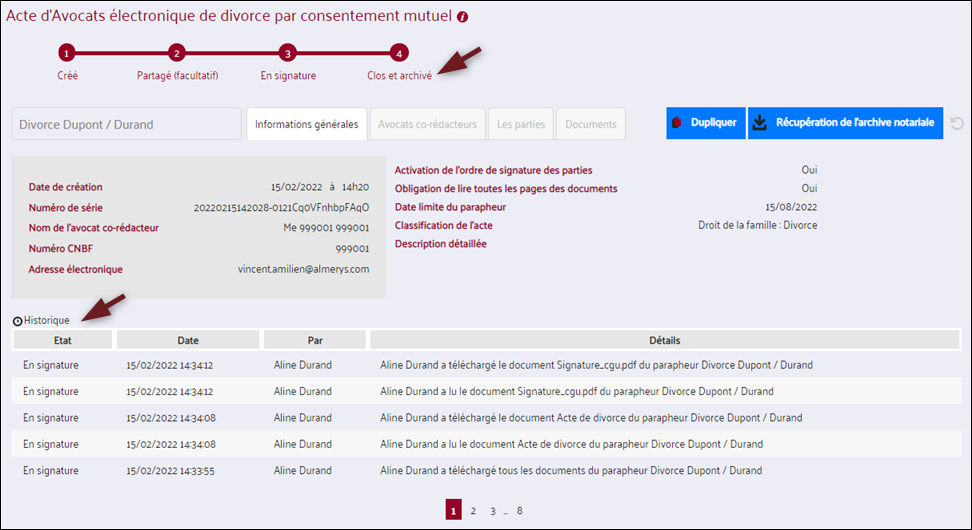Click the Détails column header
The width and height of the screenshot is (972, 530).
(x=665, y=340)
